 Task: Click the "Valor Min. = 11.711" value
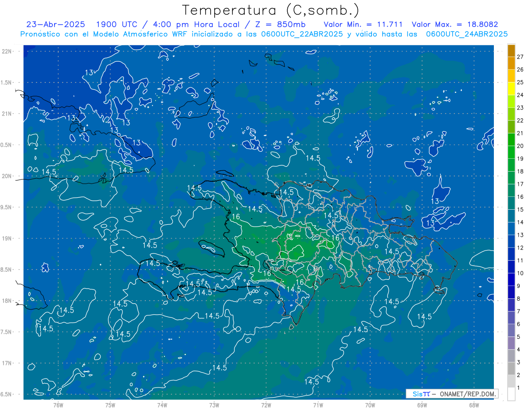pyautogui.click(x=363, y=24)
